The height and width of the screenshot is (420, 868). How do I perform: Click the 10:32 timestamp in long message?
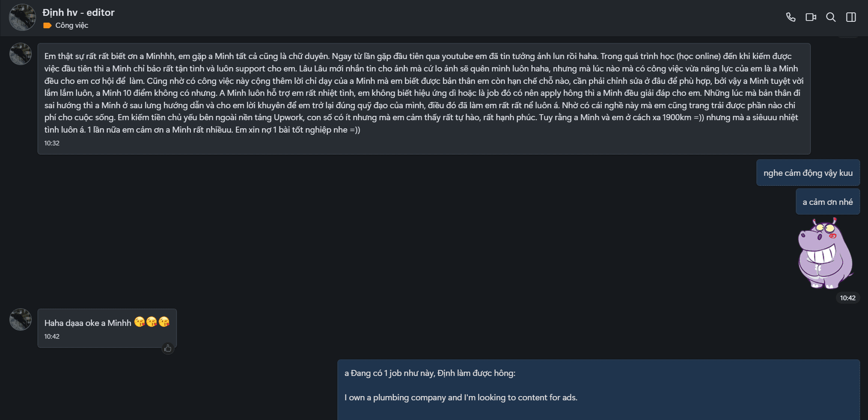point(52,143)
